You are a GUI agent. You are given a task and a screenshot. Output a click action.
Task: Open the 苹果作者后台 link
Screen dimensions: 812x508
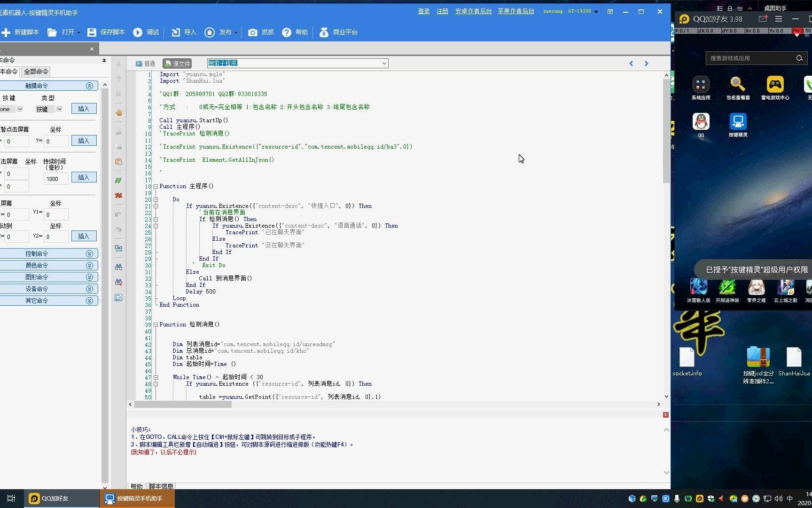516,11
